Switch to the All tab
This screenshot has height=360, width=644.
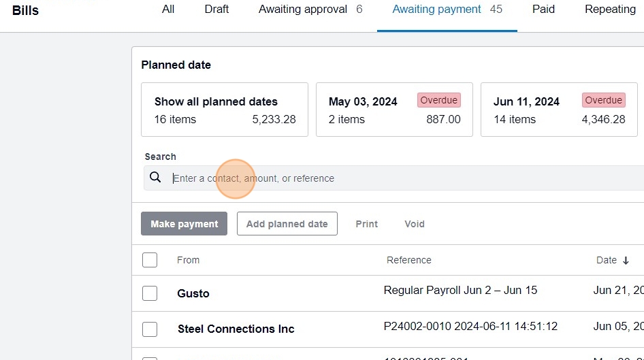click(168, 10)
